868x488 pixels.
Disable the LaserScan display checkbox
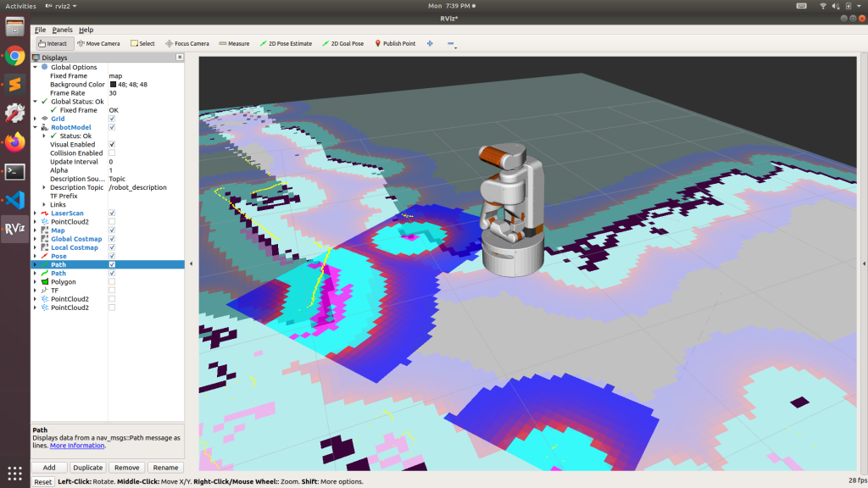pos(112,213)
